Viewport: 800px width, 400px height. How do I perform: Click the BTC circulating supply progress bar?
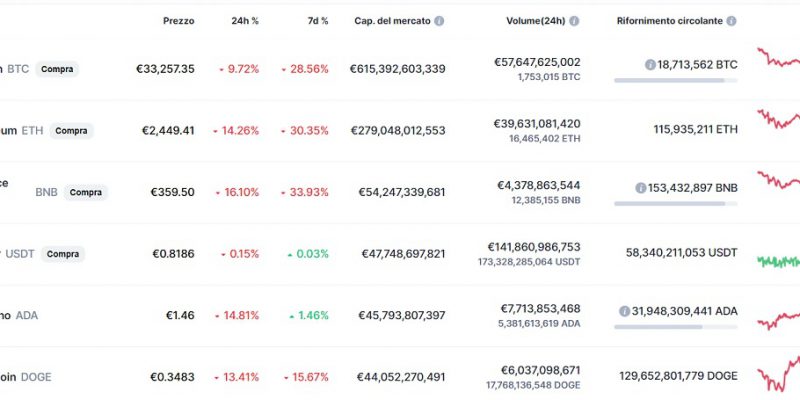676,80
